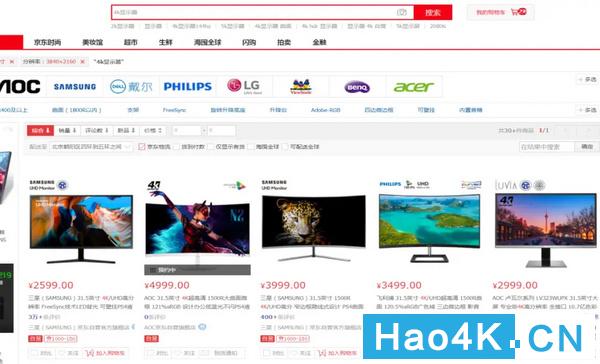
Task: Open the ¥2599 Samsung product title link
Action: pos(81,302)
